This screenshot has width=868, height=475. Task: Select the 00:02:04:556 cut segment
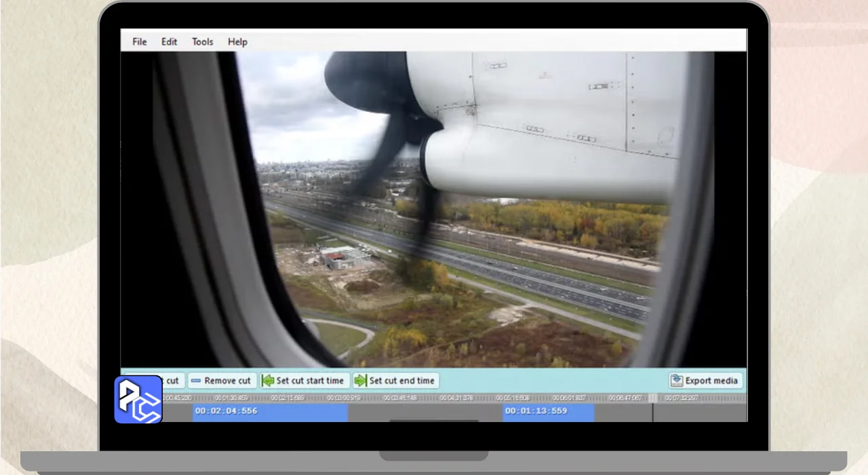pos(270,413)
